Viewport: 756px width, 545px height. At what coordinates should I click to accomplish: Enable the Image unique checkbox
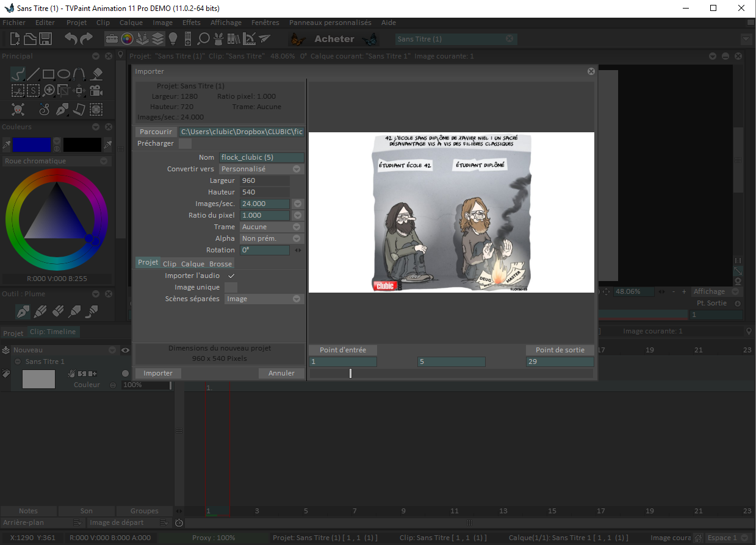pyautogui.click(x=231, y=287)
